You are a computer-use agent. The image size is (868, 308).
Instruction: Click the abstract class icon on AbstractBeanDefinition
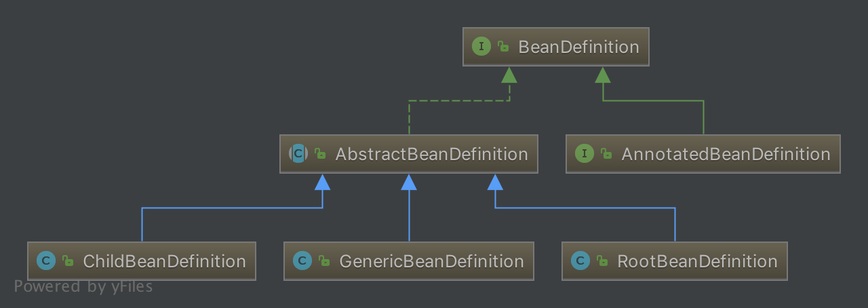pos(298,154)
